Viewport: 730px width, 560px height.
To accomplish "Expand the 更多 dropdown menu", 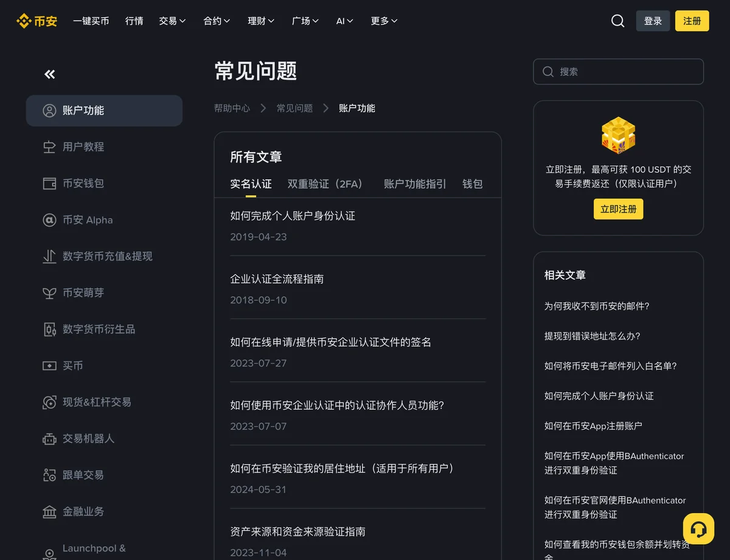I will (x=384, y=21).
